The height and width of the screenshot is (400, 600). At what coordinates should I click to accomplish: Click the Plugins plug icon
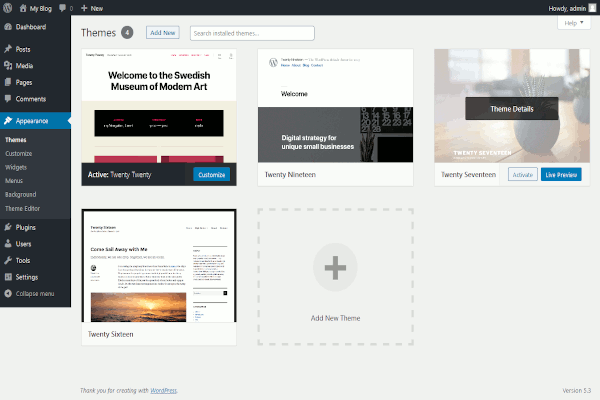coord(8,227)
